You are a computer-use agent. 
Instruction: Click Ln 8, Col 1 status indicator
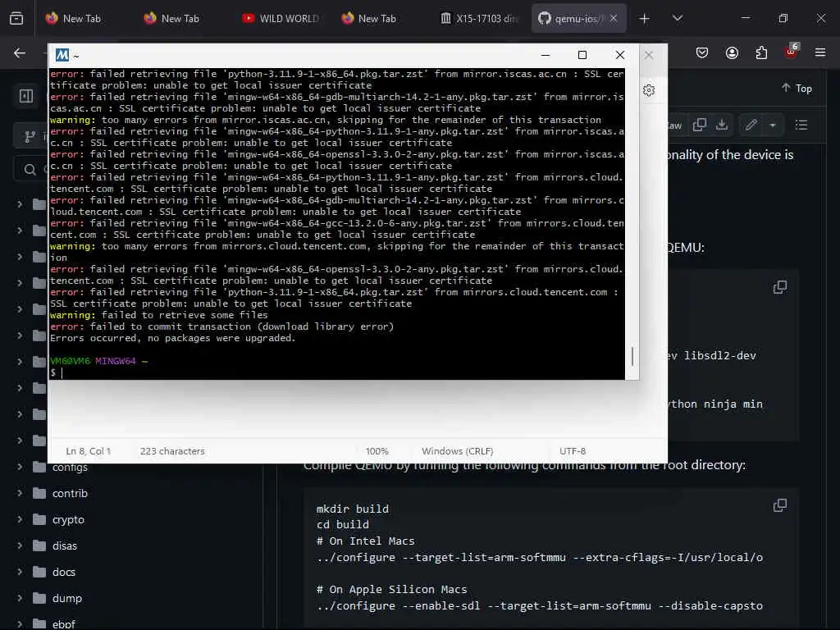coord(89,451)
